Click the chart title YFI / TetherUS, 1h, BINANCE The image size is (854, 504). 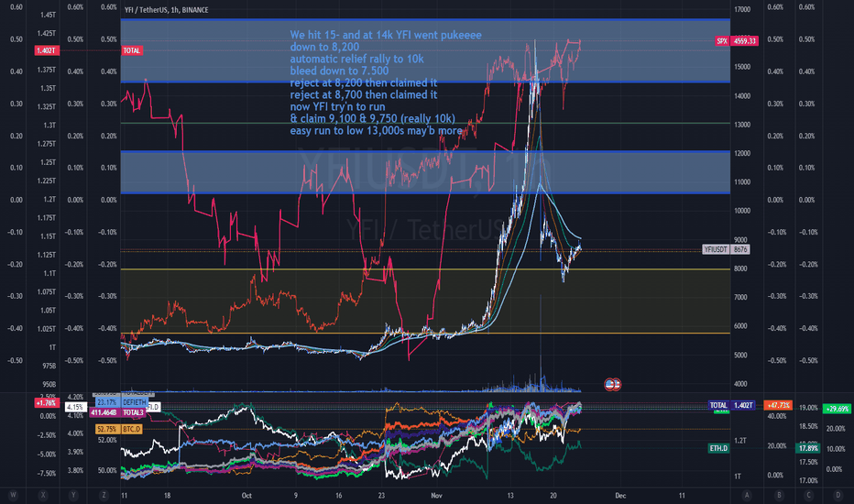pyautogui.click(x=166, y=10)
